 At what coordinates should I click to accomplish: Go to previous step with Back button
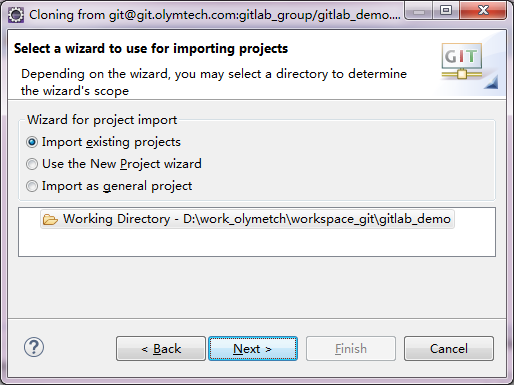pyautogui.click(x=161, y=349)
